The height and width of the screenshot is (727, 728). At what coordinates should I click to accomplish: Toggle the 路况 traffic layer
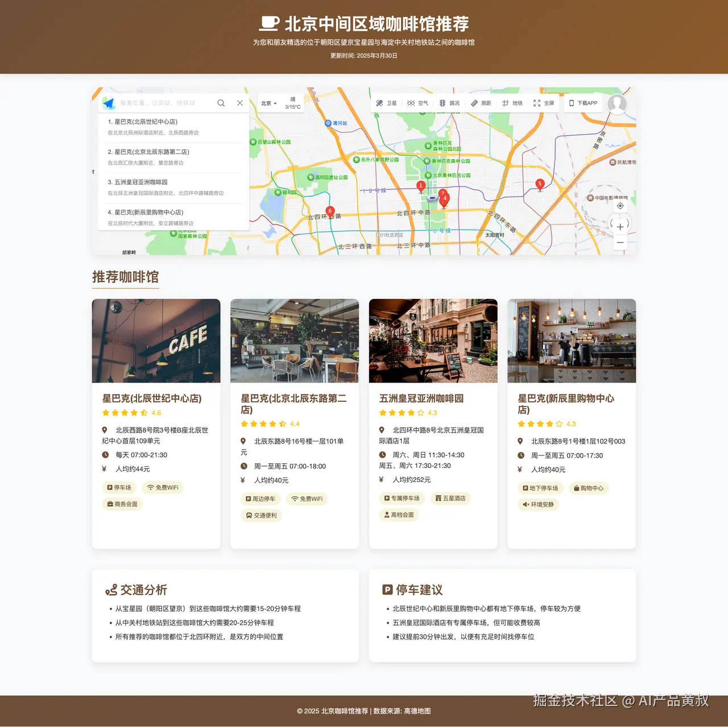[449, 103]
